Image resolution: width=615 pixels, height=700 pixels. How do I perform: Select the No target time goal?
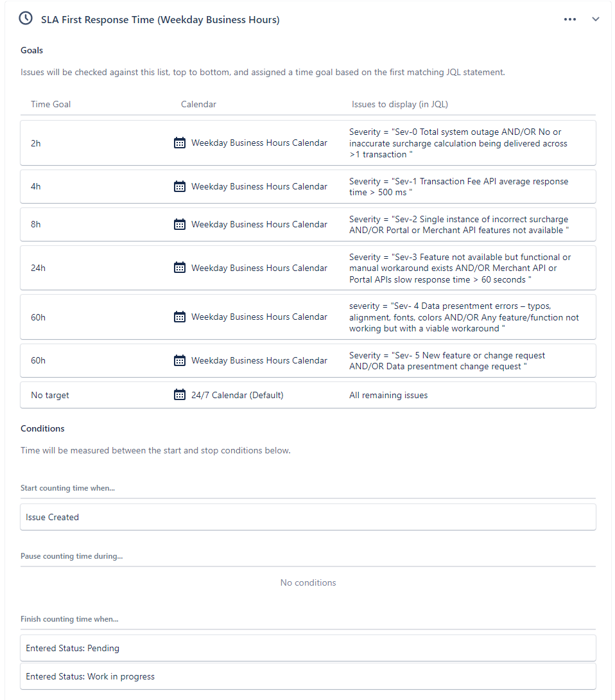pyautogui.click(x=50, y=395)
